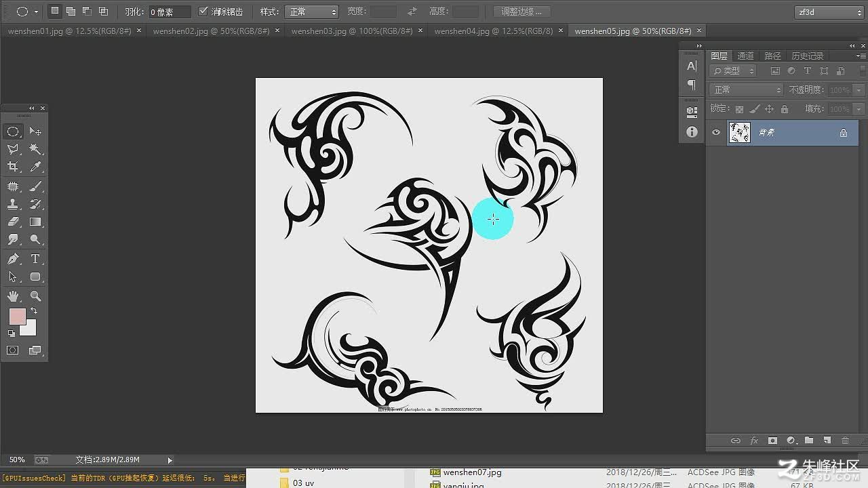The height and width of the screenshot is (488, 868).
Task: Filter layers by adjustment type
Action: (x=791, y=70)
